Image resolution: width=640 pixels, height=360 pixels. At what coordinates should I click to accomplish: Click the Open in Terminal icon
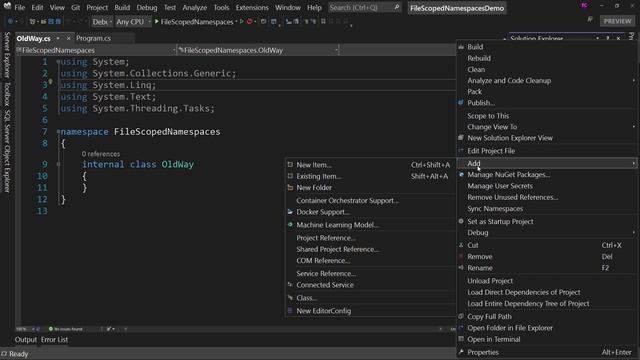(x=461, y=339)
